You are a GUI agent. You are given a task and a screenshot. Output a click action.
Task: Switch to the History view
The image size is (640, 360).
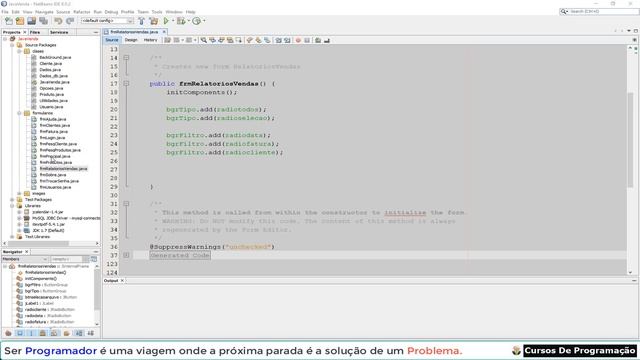[150, 40]
